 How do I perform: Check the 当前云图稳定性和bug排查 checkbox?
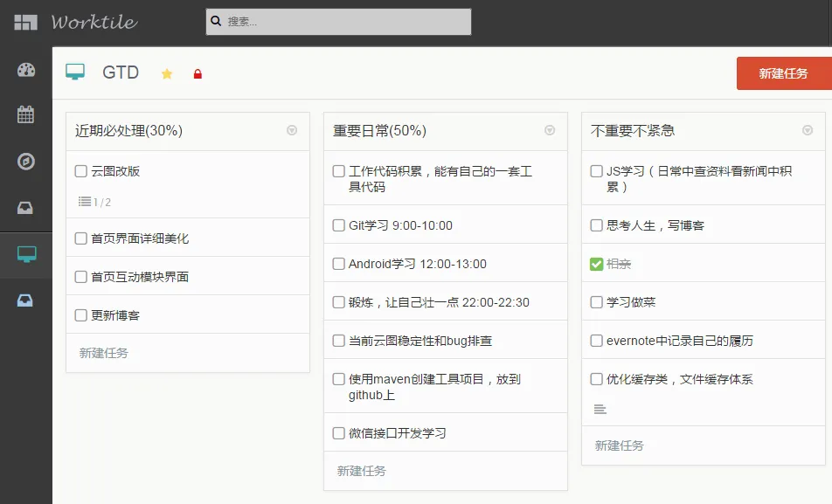point(338,340)
